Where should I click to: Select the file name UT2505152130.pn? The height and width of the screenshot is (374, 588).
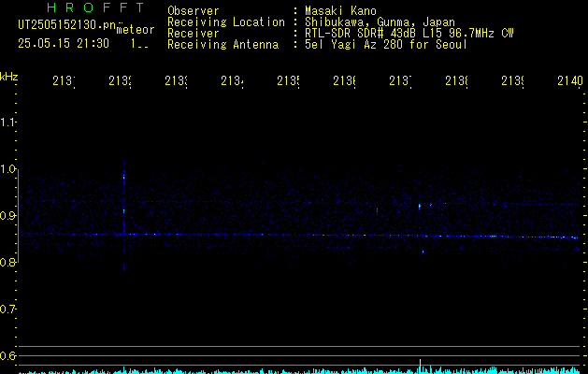click(67, 24)
